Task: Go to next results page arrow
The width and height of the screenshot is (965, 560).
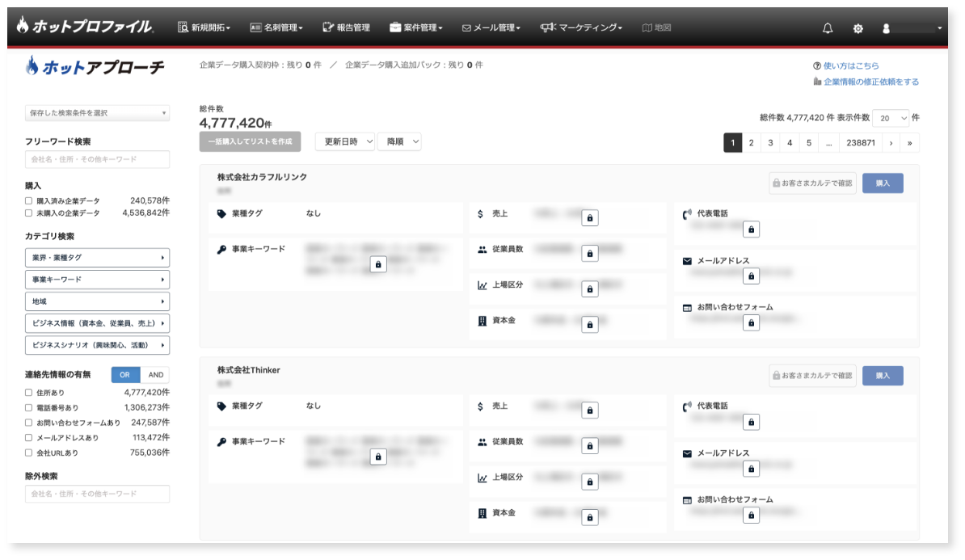Action: click(891, 143)
